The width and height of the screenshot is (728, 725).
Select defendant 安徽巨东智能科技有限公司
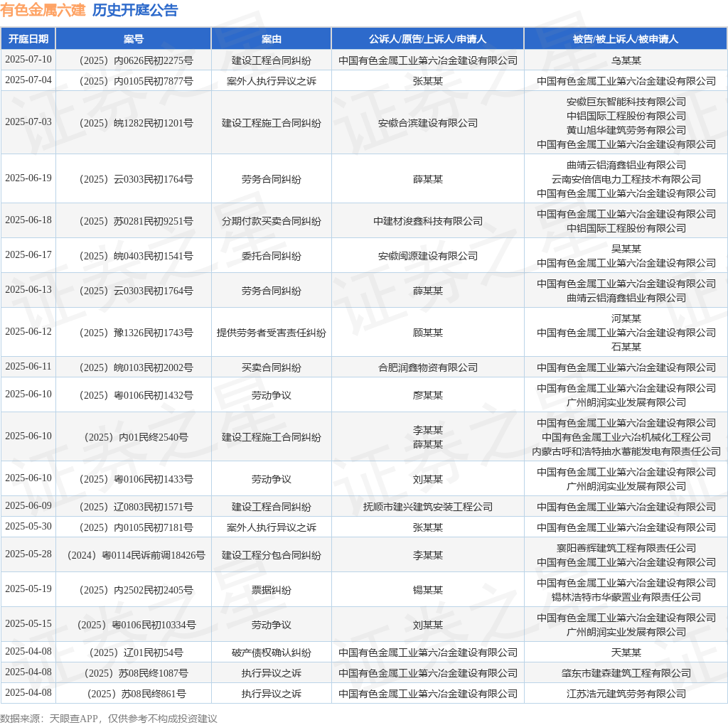(x=626, y=102)
